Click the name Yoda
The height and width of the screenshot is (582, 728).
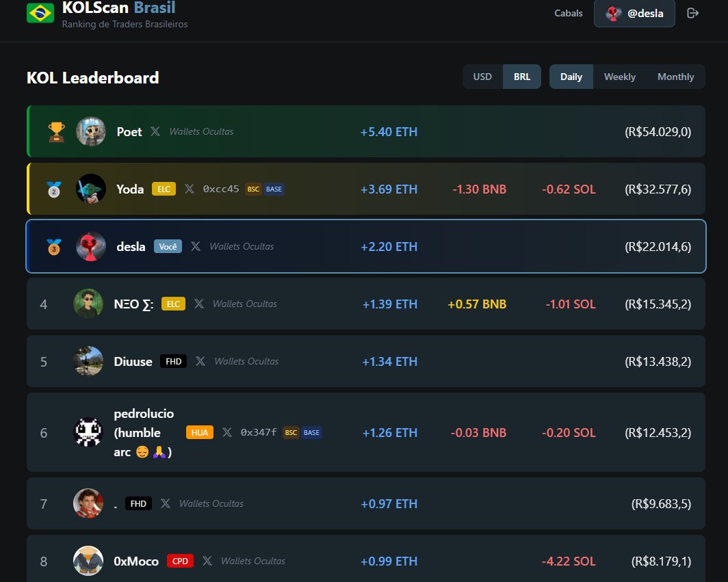click(x=130, y=189)
